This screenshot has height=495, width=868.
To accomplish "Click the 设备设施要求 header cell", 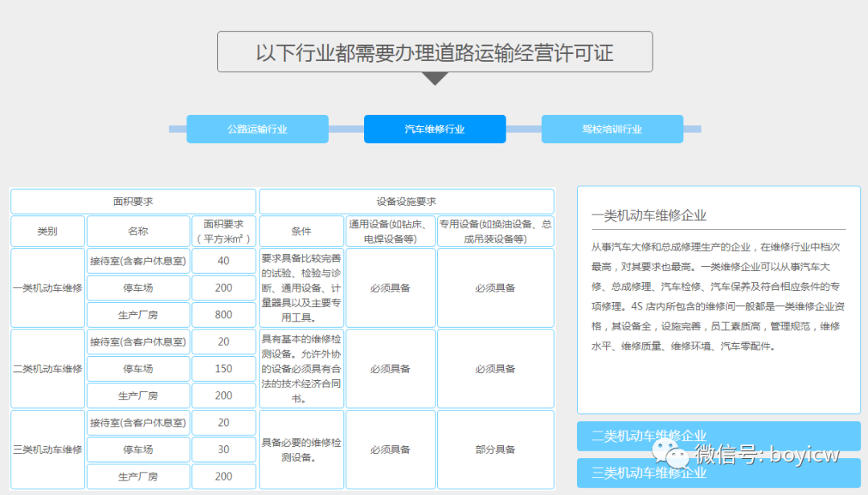I will (407, 202).
